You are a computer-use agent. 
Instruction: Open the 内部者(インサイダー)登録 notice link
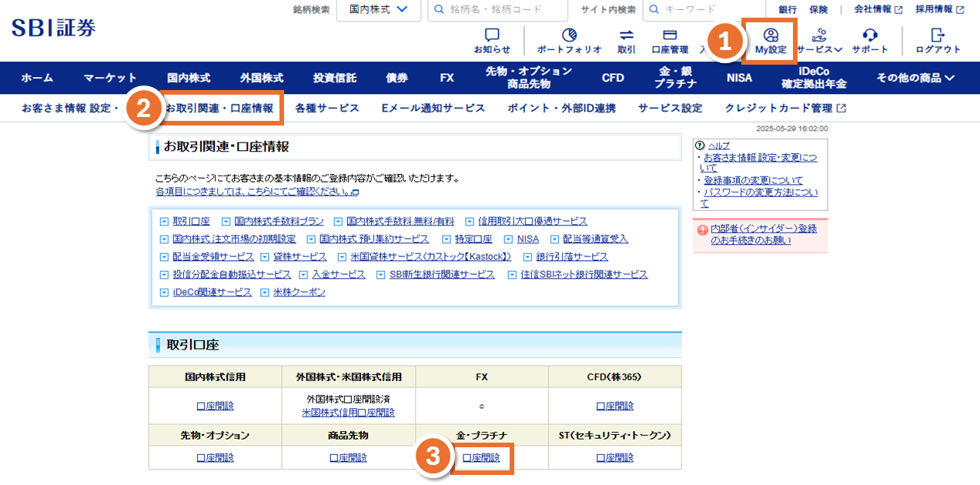(764, 235)
